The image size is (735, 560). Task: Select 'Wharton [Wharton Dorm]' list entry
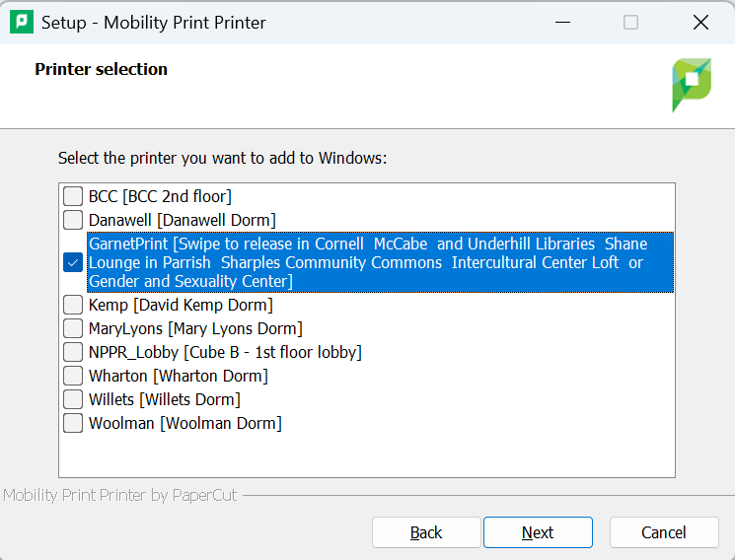pos(179,376)
